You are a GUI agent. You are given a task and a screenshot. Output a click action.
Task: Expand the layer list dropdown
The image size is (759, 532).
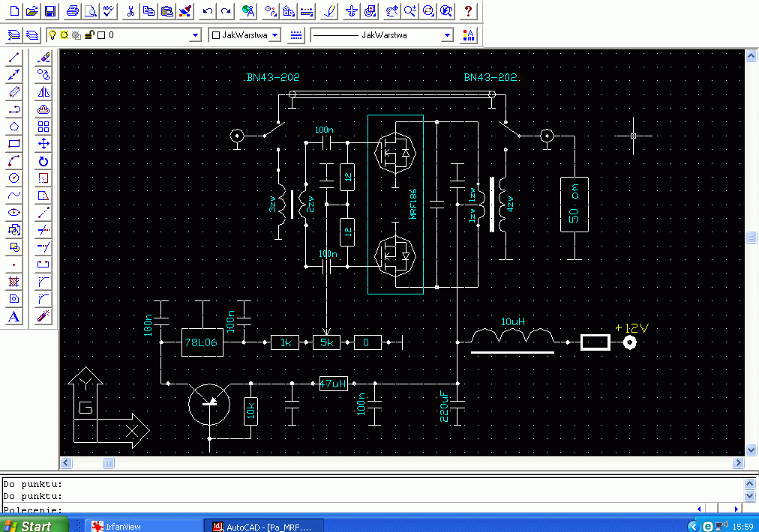pos(196,35)
